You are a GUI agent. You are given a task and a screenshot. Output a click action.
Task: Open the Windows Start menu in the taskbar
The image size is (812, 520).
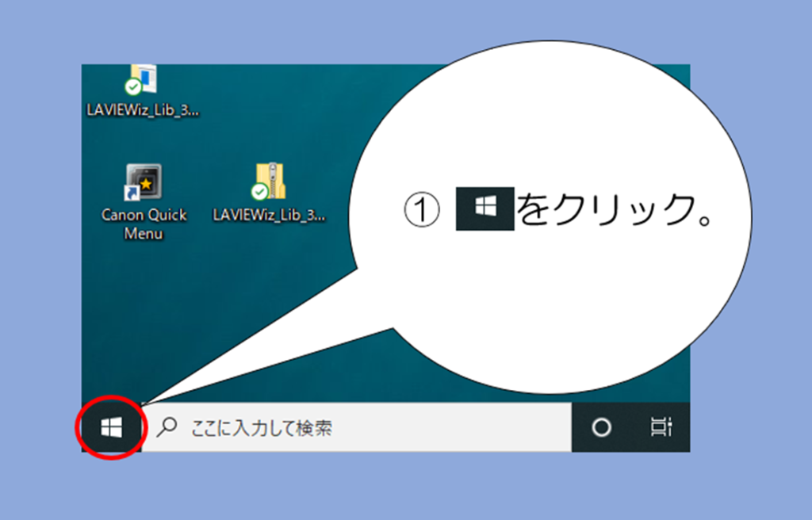pyautogui.click(x=111, y=427)
